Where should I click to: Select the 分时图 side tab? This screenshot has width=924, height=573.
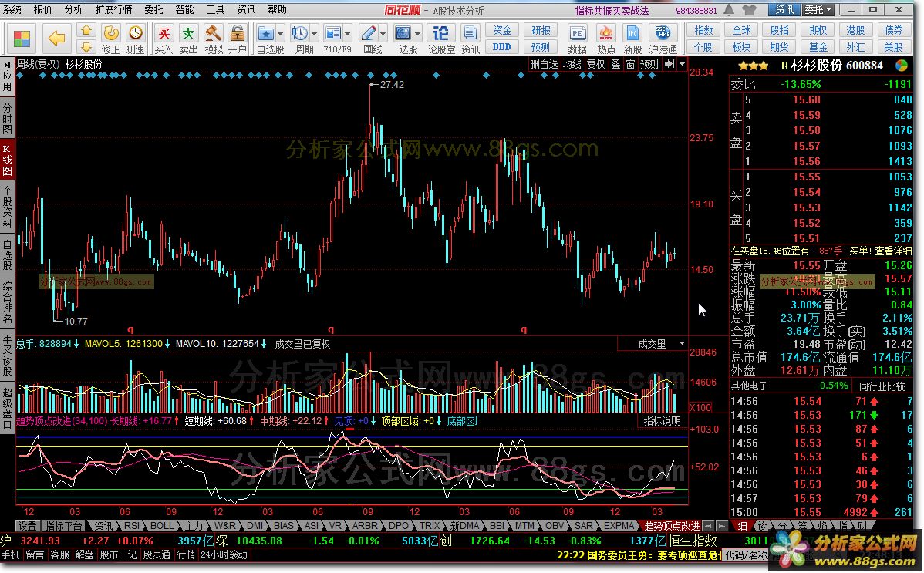coord(7,118)
